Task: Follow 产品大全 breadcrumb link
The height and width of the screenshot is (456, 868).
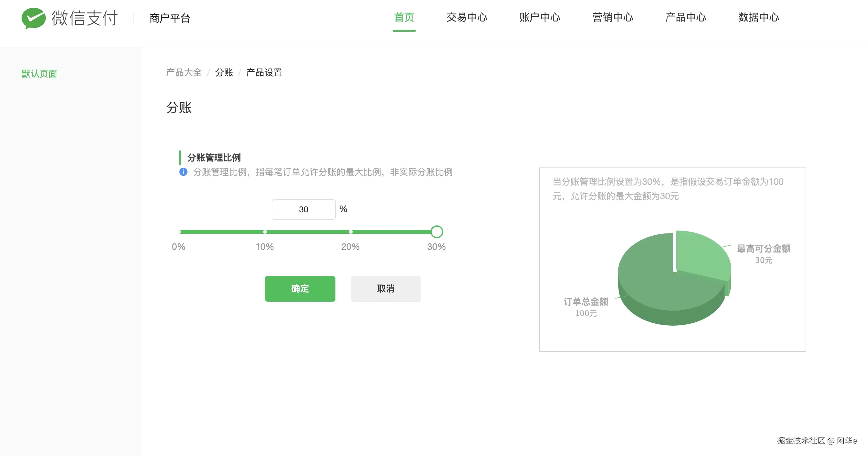Action: (184, 72)
